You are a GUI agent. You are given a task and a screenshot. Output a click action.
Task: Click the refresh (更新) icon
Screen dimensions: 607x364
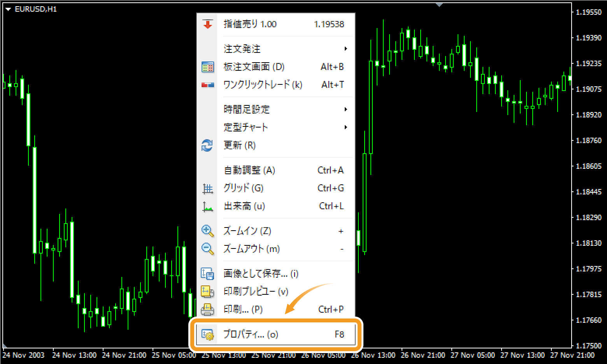207,145
